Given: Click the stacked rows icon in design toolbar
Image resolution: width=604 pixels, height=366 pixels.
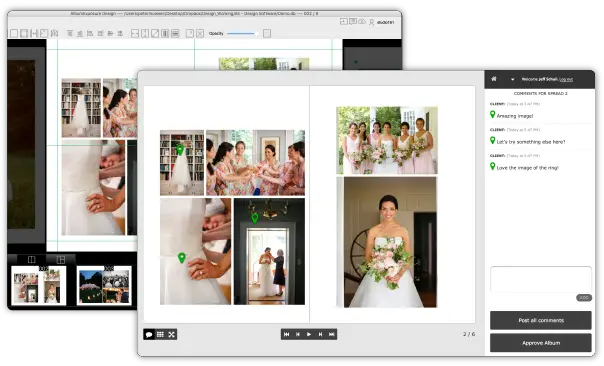Looking at the screenshot, I should [x=175, y=34].
